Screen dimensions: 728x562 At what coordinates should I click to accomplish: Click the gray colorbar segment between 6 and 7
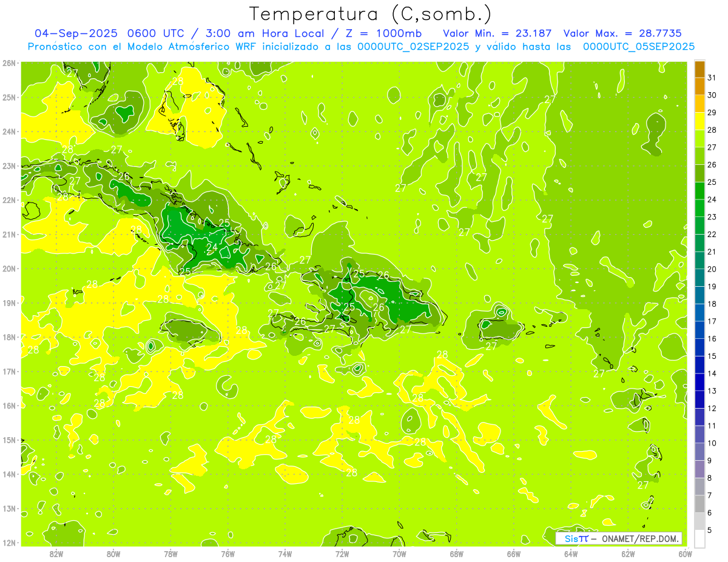(x=699, y=504)
